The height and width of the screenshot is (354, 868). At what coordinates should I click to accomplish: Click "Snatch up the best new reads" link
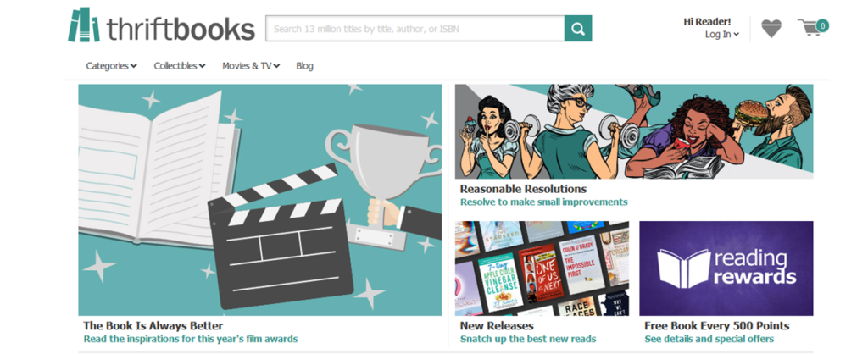click(527, 339)
